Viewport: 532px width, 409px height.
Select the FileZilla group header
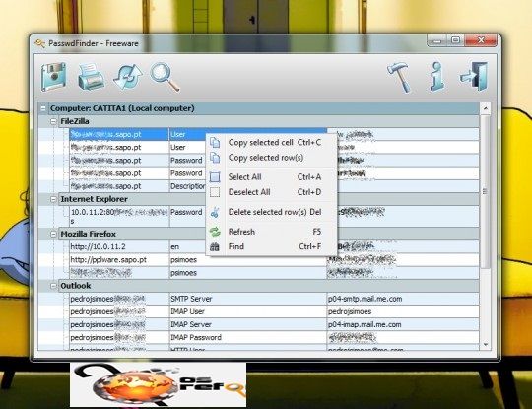point(269,121)
